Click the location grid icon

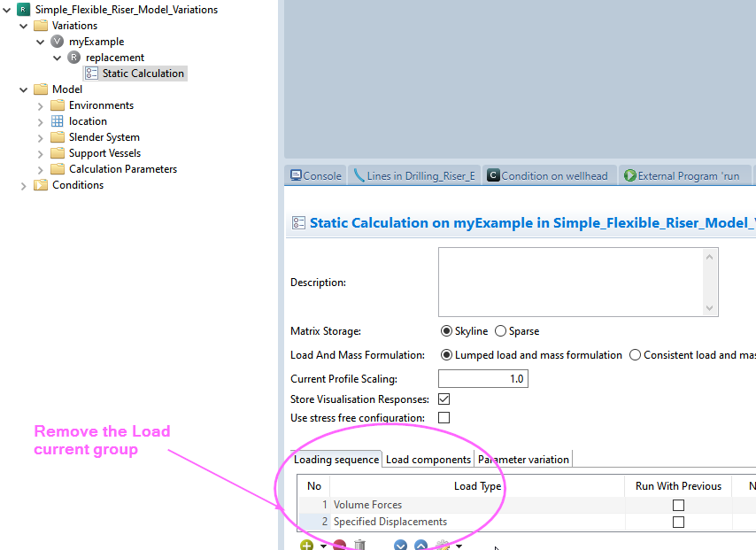click(58, 121)
